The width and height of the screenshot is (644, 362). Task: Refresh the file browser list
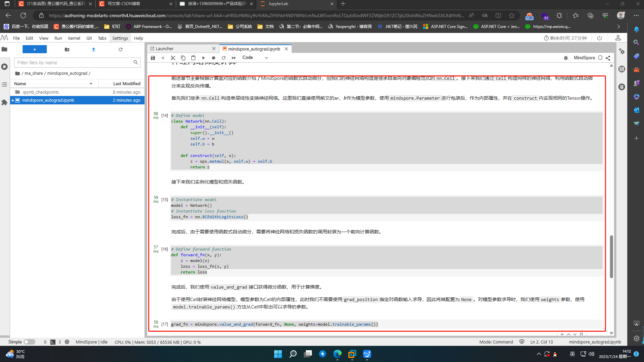coord(121,50)
